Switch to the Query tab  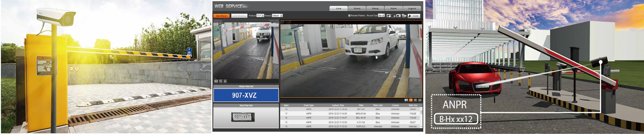(x=357, y=8)
